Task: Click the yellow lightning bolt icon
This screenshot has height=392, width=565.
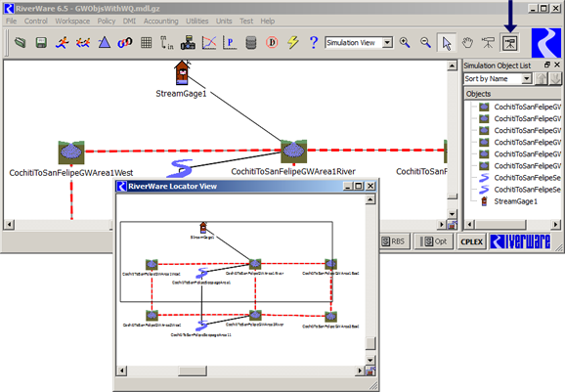Action: coord(293,42)
